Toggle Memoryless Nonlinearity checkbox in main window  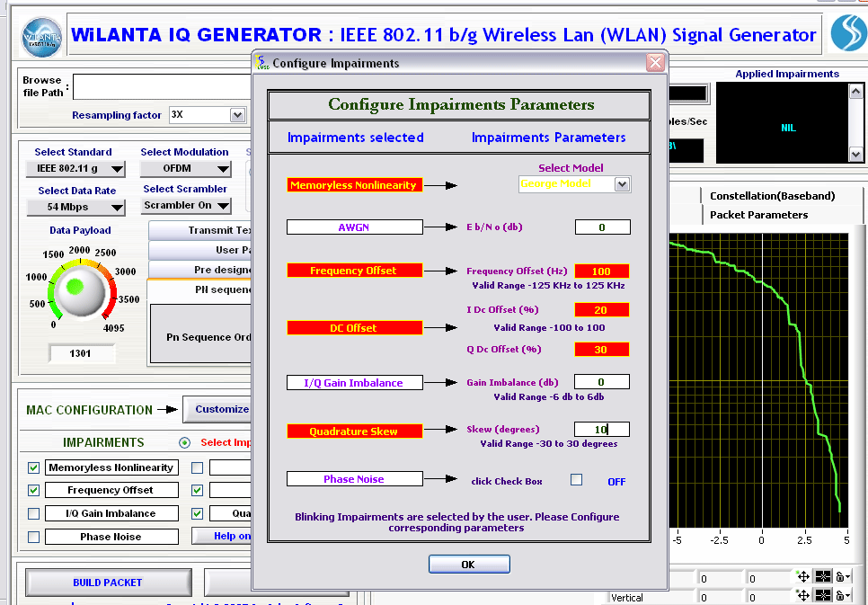coord(34,467)
